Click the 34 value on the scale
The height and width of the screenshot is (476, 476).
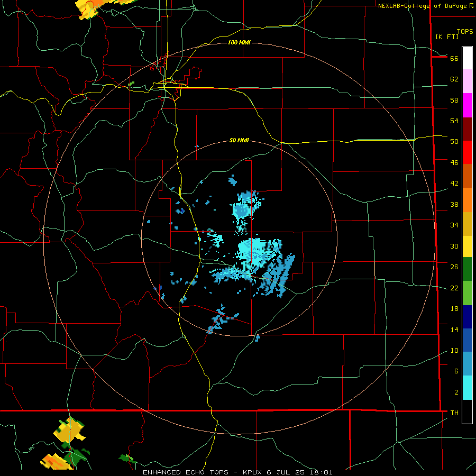click(454, 225)
